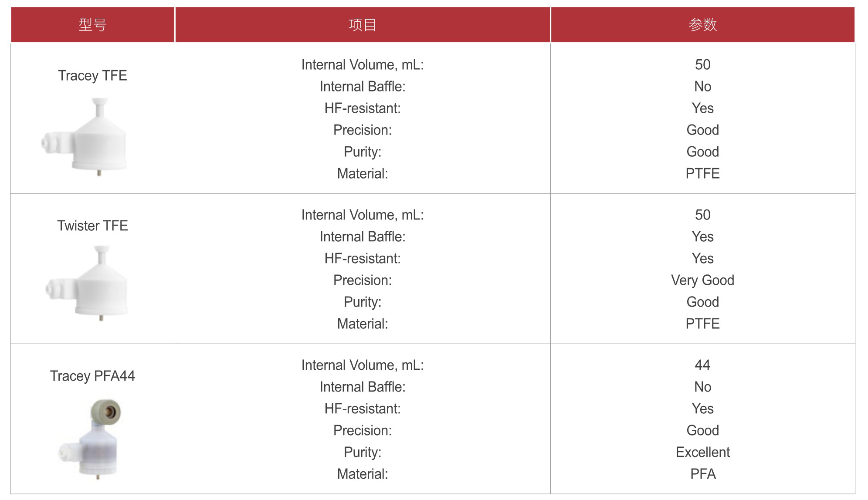868x500 pixels.
Task: Click the 型号 column header
Action: coord(92,25)
